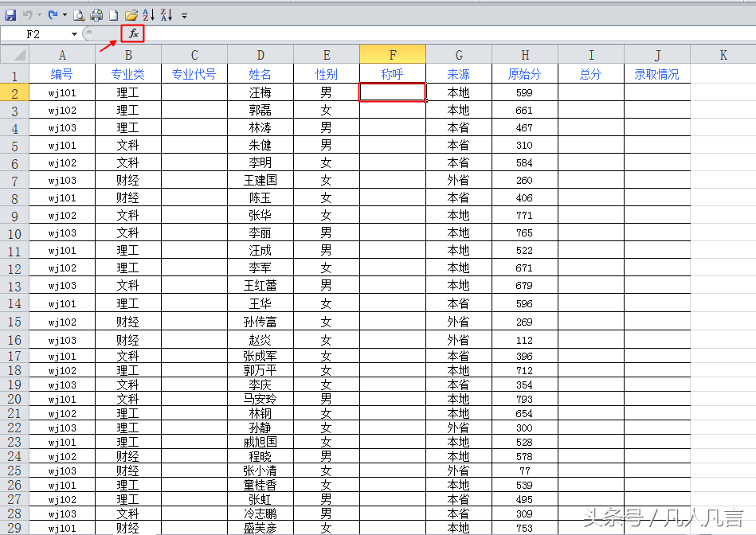Select row 15 header
Screen dimensions: 756x535
(x=14, y=322)
